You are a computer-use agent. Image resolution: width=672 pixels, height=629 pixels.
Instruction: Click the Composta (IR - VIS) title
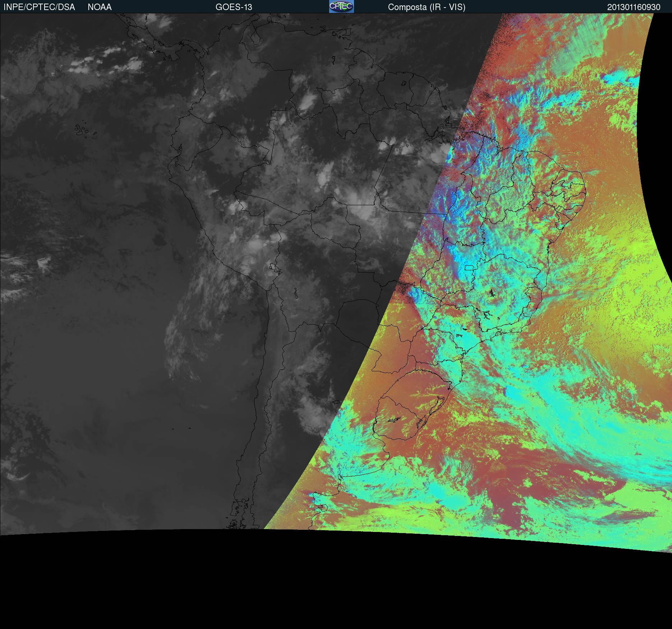(x=427, y=7)
